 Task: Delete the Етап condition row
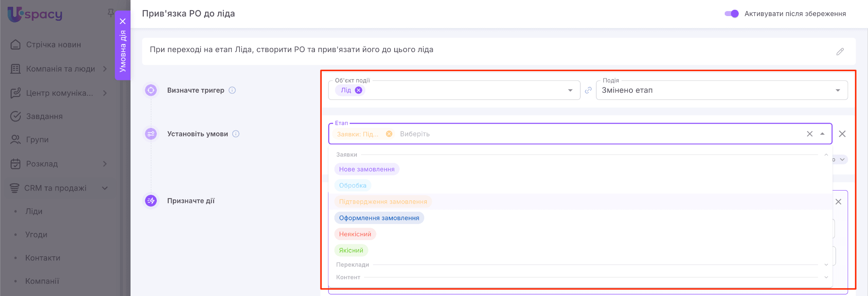coord(842,134)
